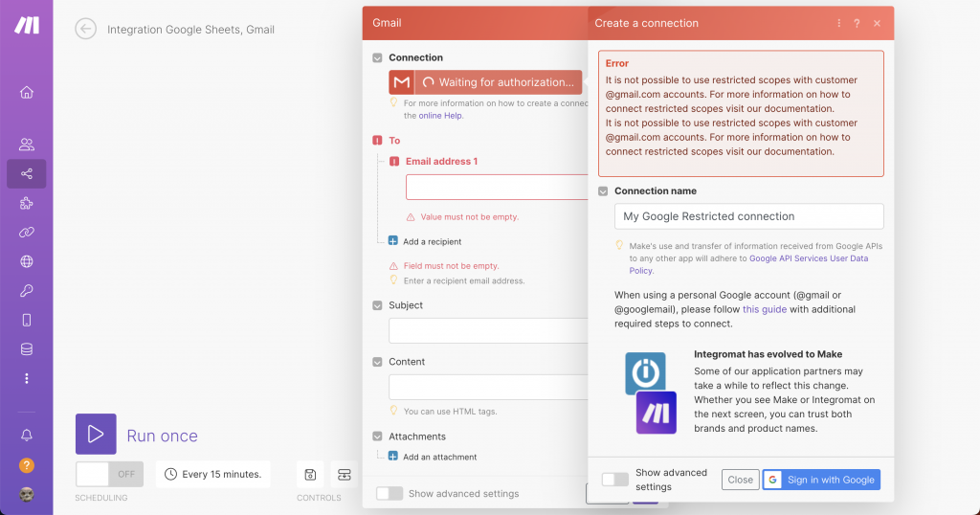The height and width of the screenshot is (515, 980).
Task: Click the Content input field
Action: point(488,388)
